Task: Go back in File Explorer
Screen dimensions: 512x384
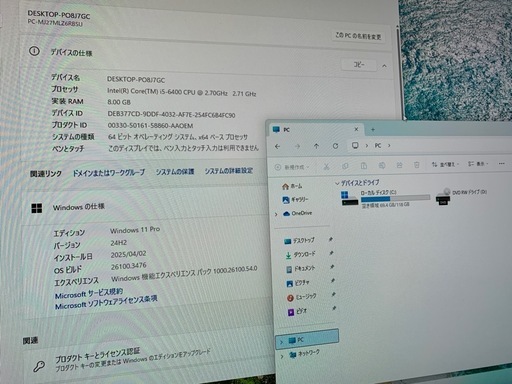Action: pos(277,146)
